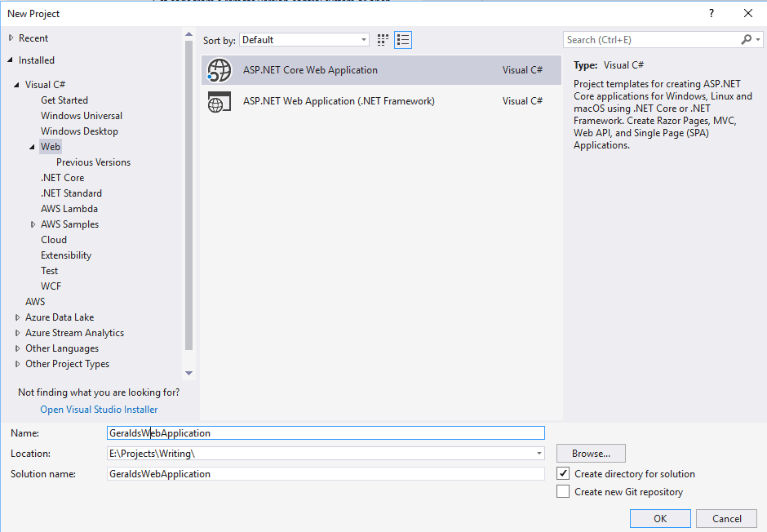Open the Sort by Default dropdown
767x532 pixels.
click(304, 40)
